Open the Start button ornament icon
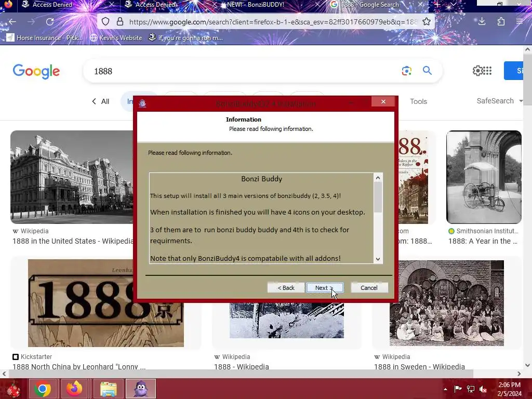The height and width of the screenshot is (399, 532). click(14, 389)
